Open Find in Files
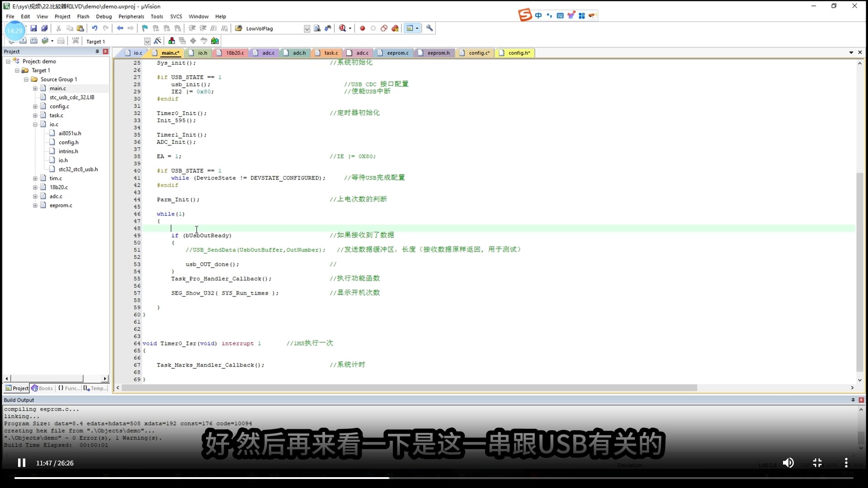 [x=317, y=28]
